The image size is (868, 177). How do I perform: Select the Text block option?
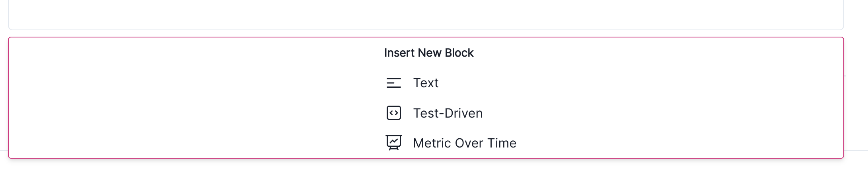426,83
